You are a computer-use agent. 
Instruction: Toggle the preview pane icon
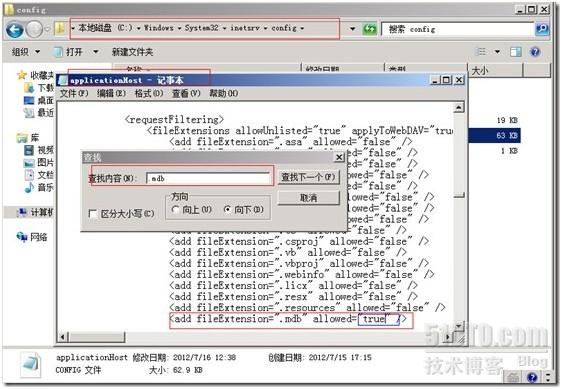[x=515, y=52]
